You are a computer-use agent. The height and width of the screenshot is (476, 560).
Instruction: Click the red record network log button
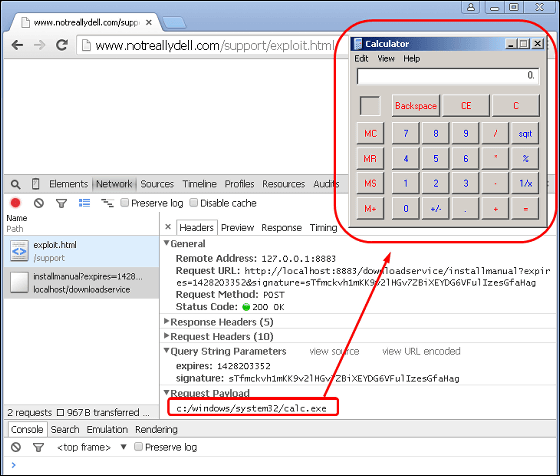(x=15, y=203)
